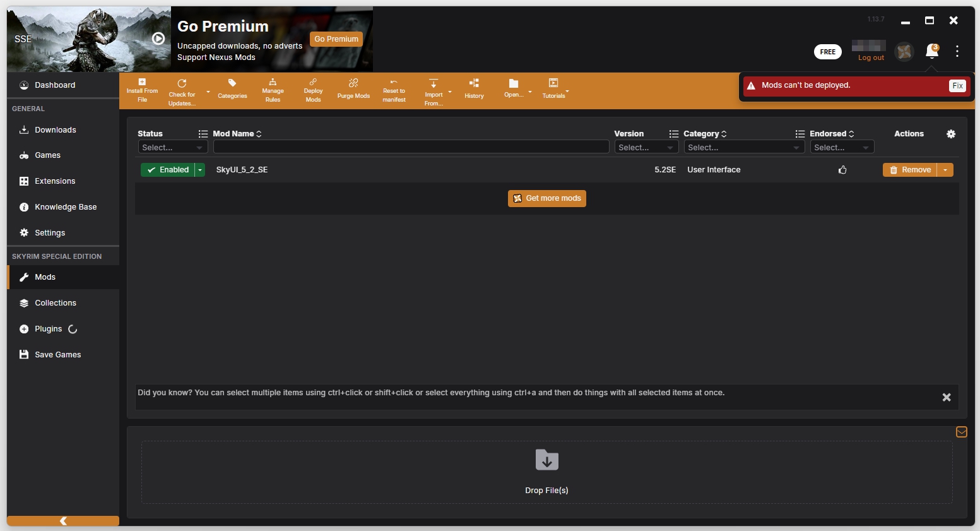Open Manage Rules from the toolbar
The width and height of the screenshot is (980, 531).
pos(273,83)
